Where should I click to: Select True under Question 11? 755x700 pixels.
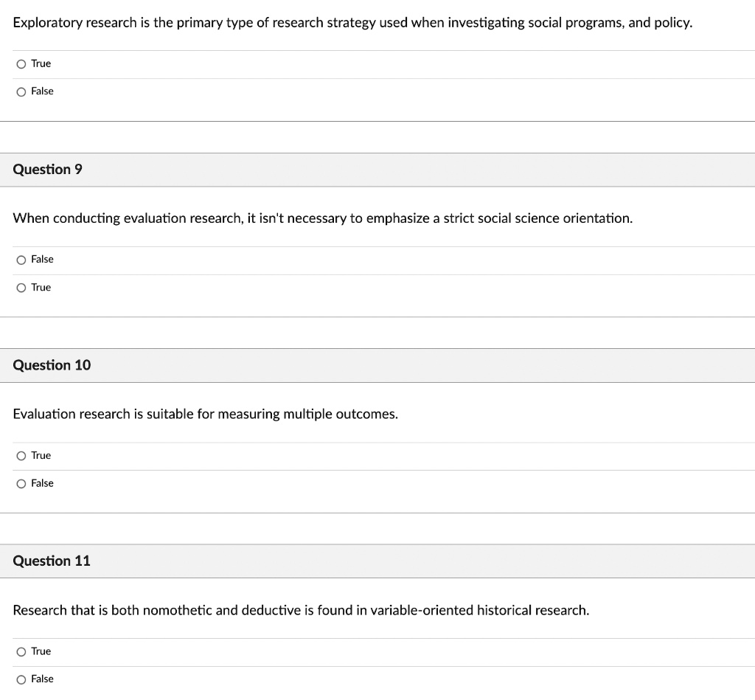(22, 651)
